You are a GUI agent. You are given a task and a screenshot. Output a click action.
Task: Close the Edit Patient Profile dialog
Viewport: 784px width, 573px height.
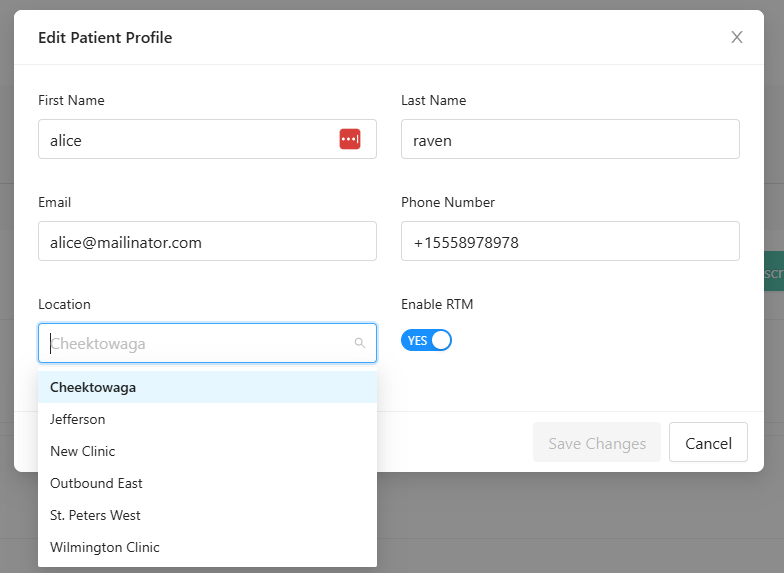[x=737, y=37]
